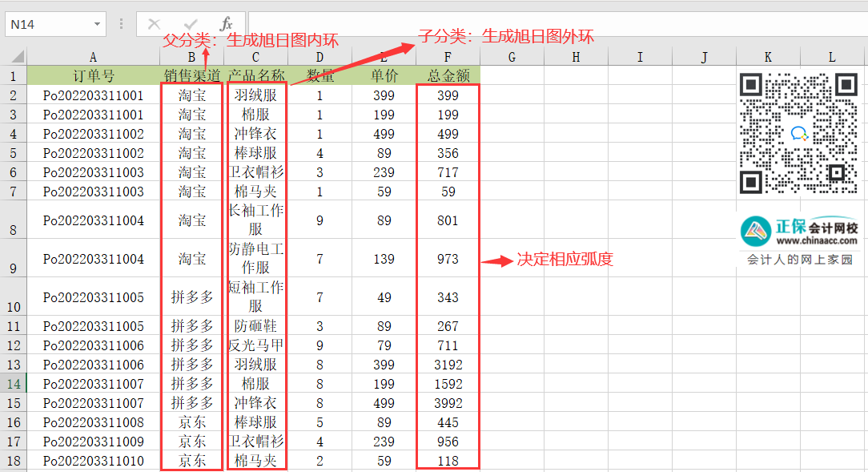Click the unit price cell 49
Image resolution: width=868 pixels, height=472 pixels.
pos(384,297)
